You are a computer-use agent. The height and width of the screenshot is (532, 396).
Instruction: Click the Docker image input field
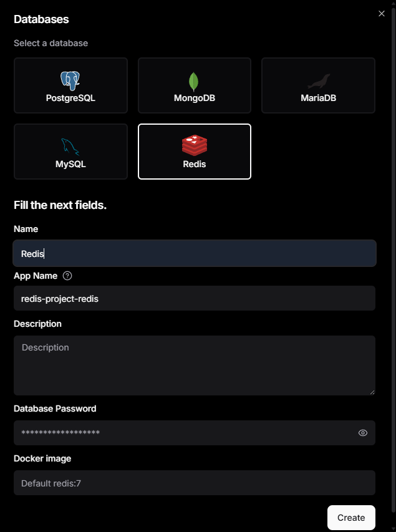[x=195, y=483]
